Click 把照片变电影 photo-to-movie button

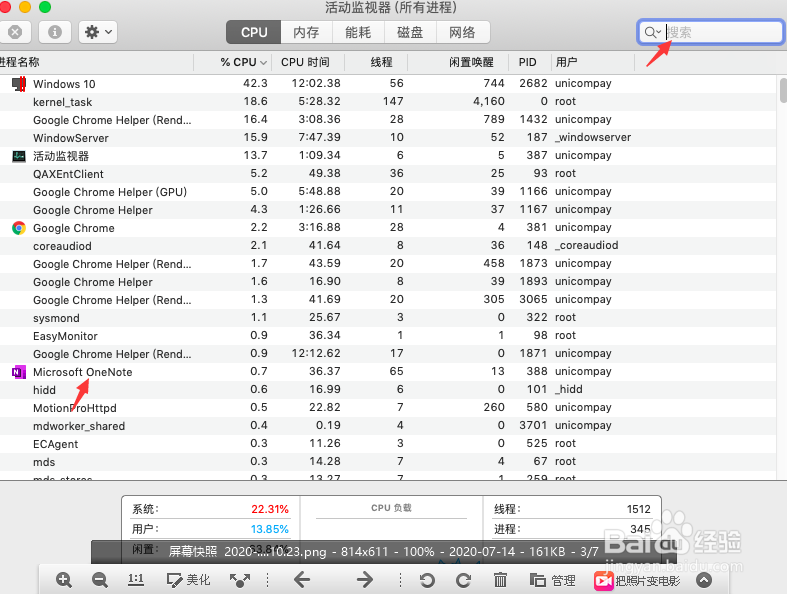(x=637, y=581)
